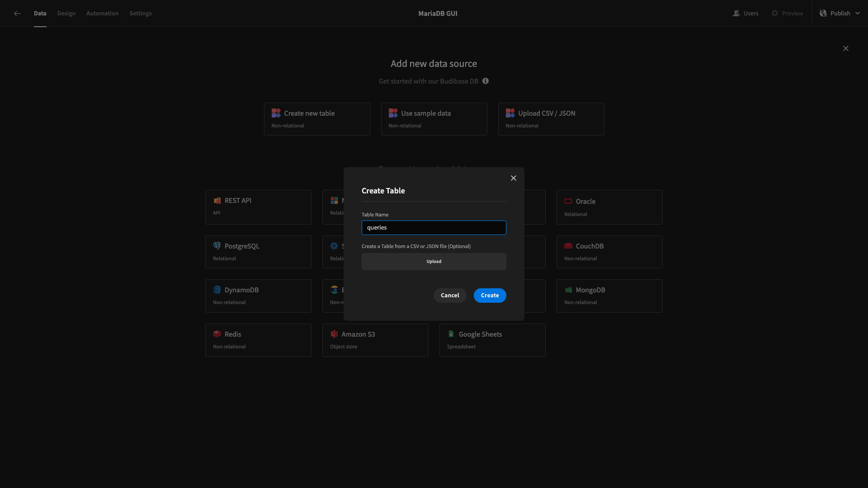Click the Upload file button
Screen dimensions: 868x488
[x=434, y=262]
